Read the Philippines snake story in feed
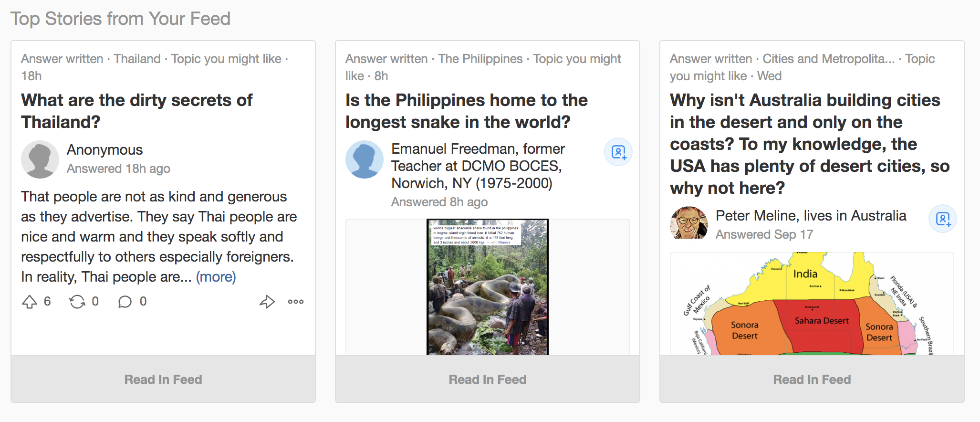 coord(488,380)
